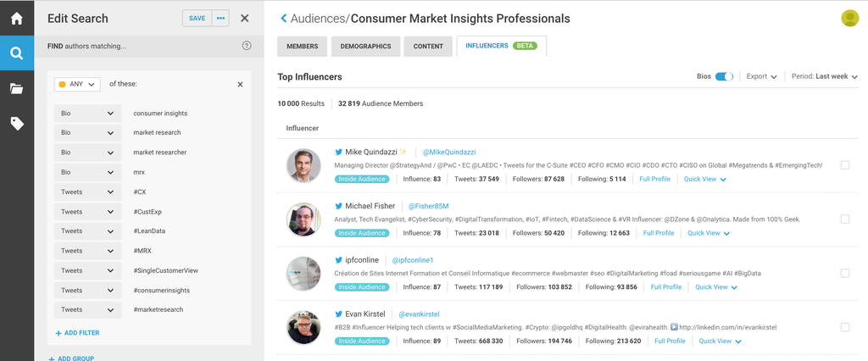Open the tags icon in sidebar

(x=16, y=124)
